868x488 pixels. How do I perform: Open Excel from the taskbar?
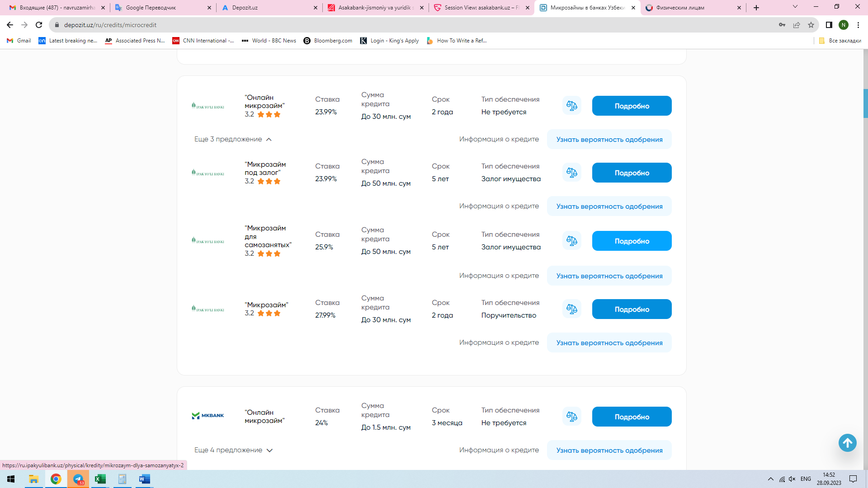pyautogui.click(x=100, y=479)
